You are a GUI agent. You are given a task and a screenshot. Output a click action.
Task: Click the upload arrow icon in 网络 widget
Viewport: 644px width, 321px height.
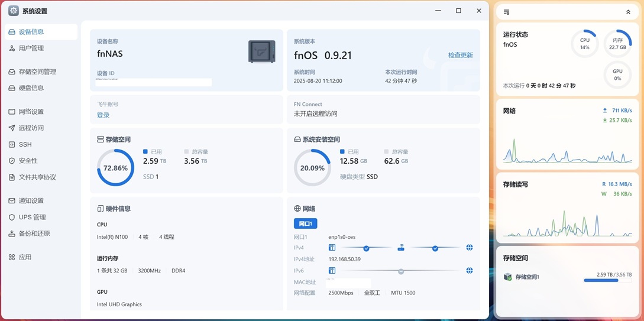604,111
